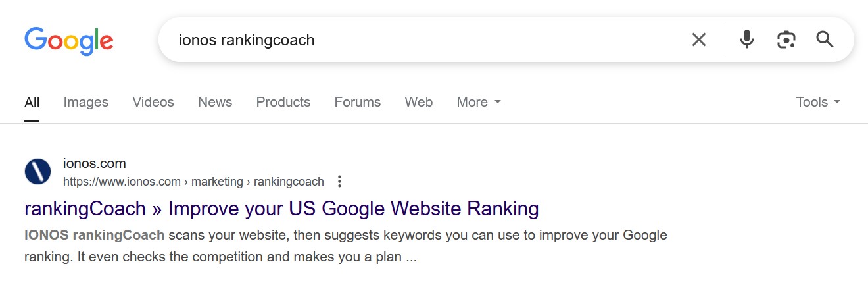This screenshot has width=868, height=285.
Task: Click the IONOS favicon beside the result
Action: pyautogui.click(x=38, y=172)
